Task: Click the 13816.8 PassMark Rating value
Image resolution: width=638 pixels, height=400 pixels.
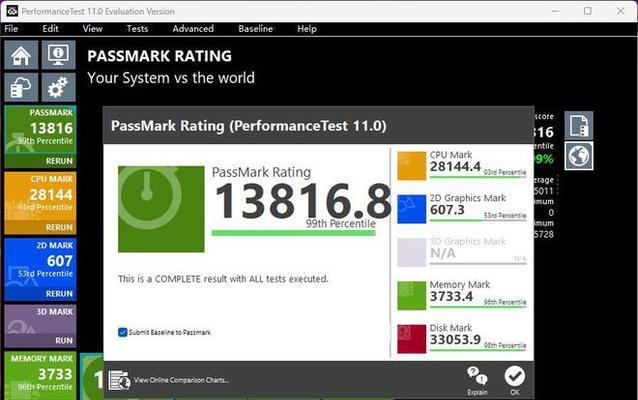Action: pos(303,201)
